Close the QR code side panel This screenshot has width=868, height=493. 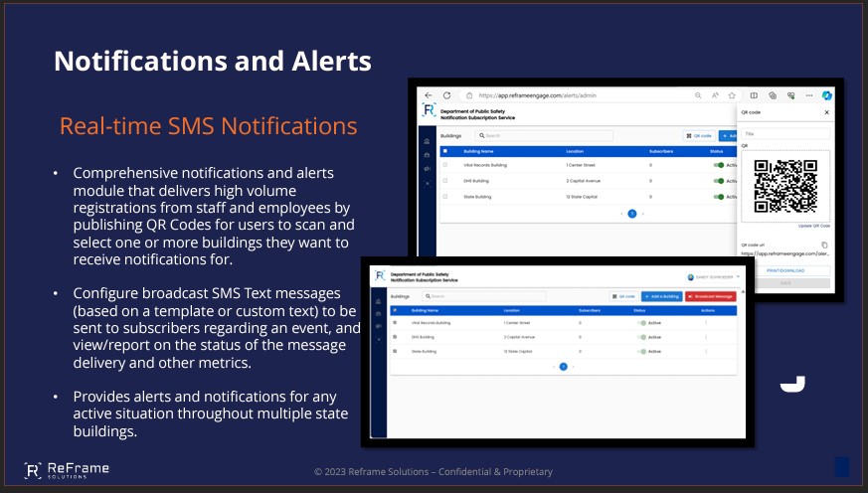pos(826,112)
